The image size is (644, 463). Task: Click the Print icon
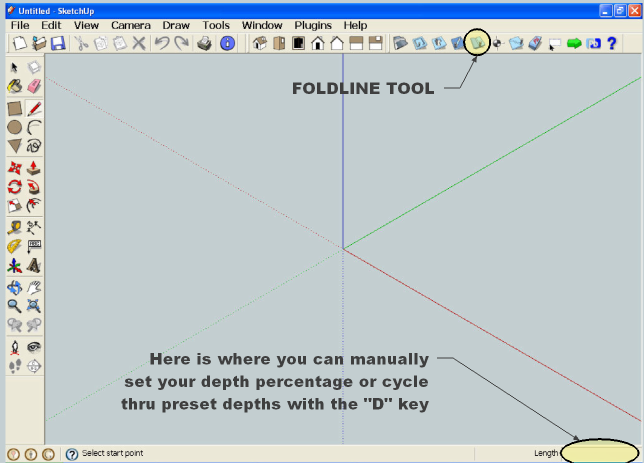point(204,43)
